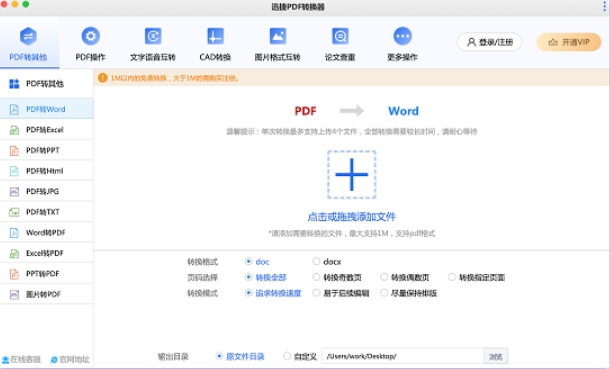The width and height of the screenshot is (610, 369).
Task: Click the PPT转PDF file icon
Action: (14, 274)
